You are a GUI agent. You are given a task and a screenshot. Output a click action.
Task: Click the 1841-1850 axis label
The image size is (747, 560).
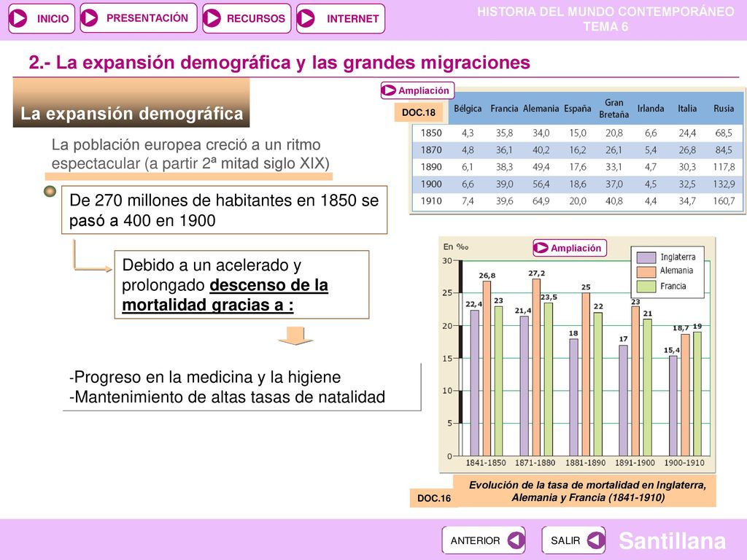click(485, 463)
